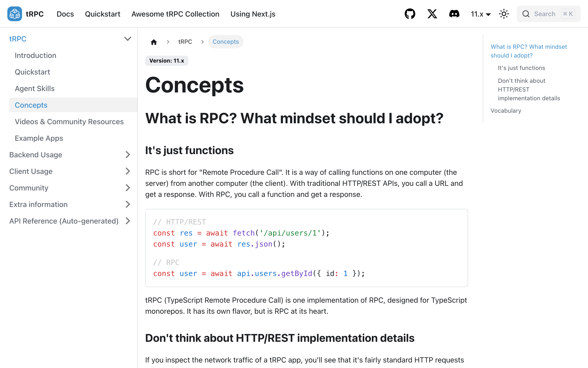Click the tRPC logo icon

(x=14, y=14)
